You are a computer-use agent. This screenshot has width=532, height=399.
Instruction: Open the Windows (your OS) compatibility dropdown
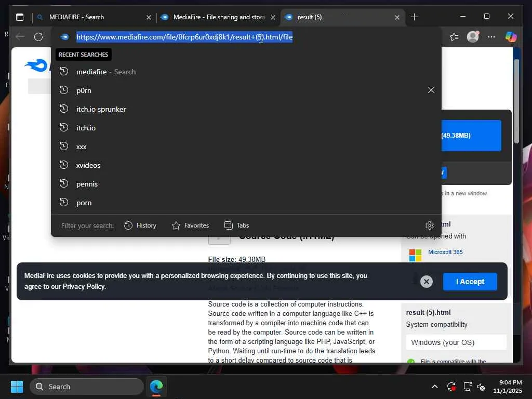456,342
